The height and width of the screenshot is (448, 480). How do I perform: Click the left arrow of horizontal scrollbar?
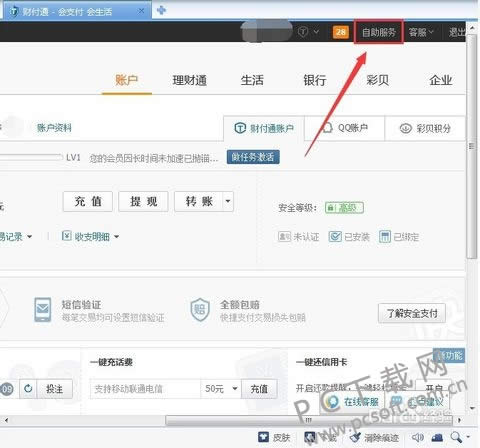(x=6, y=420)
